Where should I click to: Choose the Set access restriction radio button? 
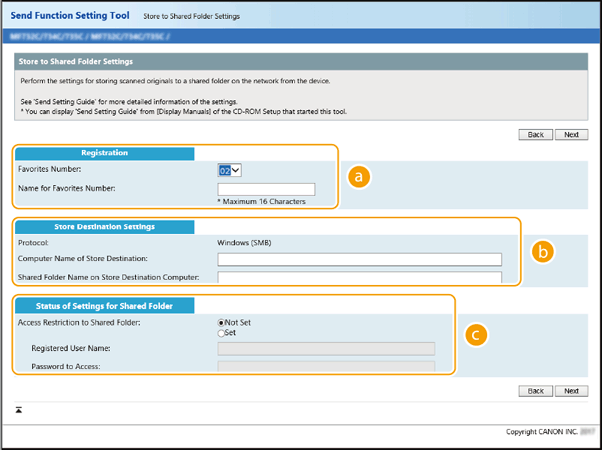pos(222,334)
